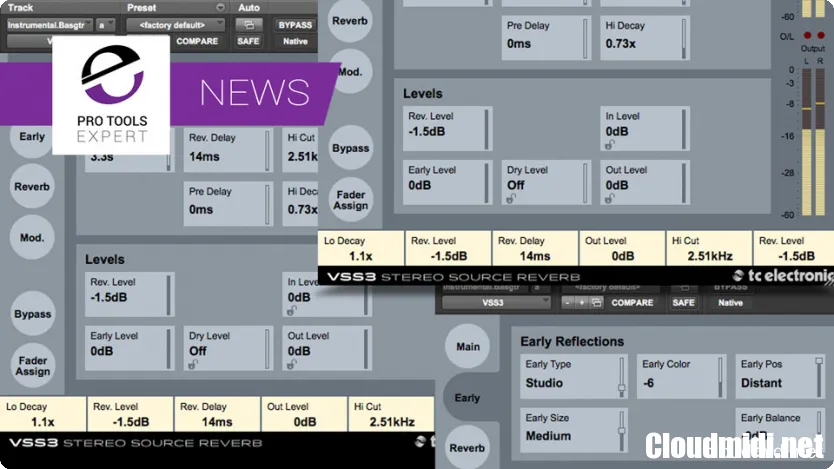Click the Early Type Studio slider handle
This screenshot has width=834, height=469.
pyautogui.click(x=621, y=387)
